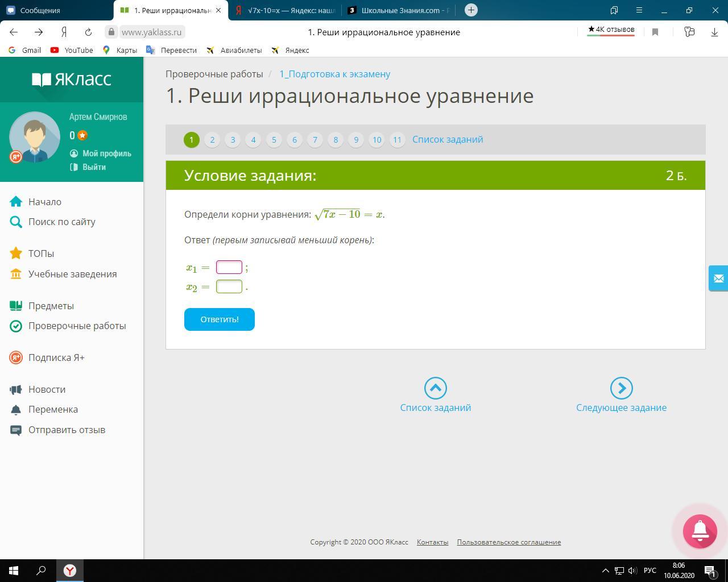Bookmark this page
This screenshot has width=728, height=582.
(655, 32)
